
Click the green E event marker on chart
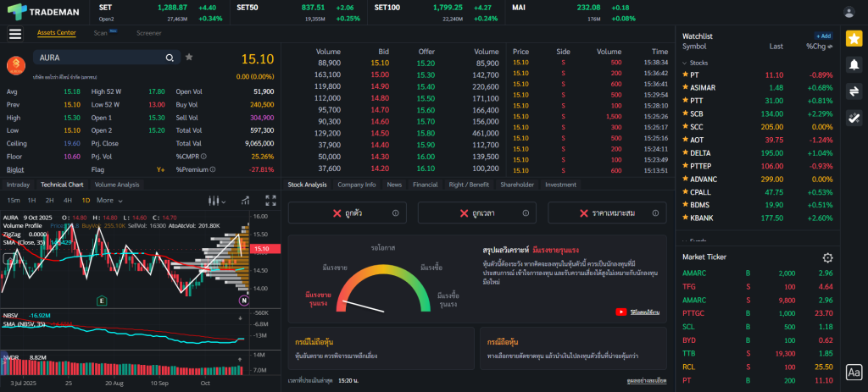(x=102, y=301)
